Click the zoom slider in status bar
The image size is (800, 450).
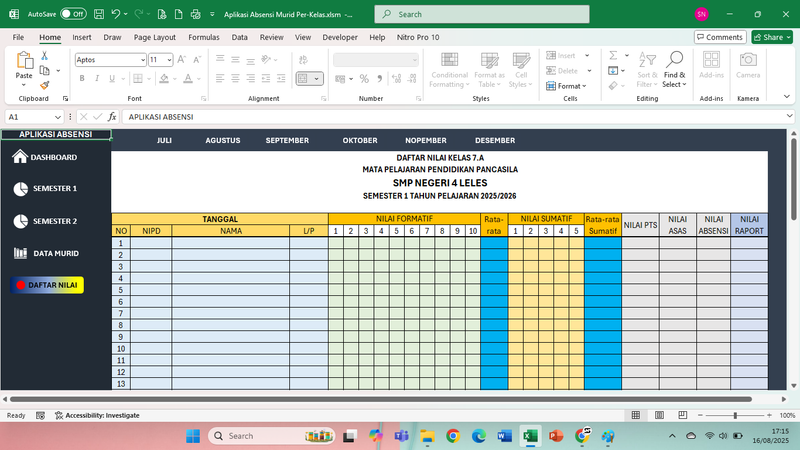(x=735, y=415)
